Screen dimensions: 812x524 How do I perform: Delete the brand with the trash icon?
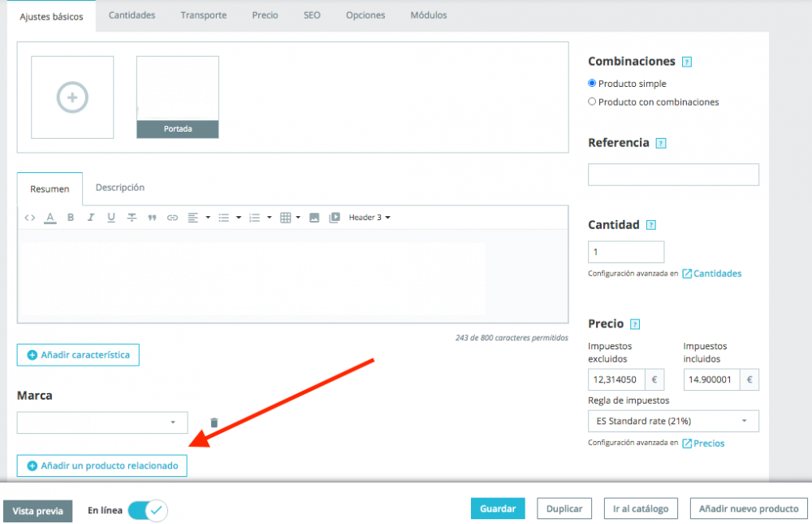(214, 423)
